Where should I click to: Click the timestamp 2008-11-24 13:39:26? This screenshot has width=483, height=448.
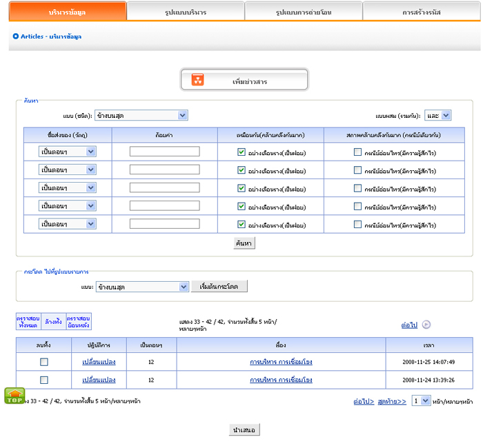tap(428, 380)
